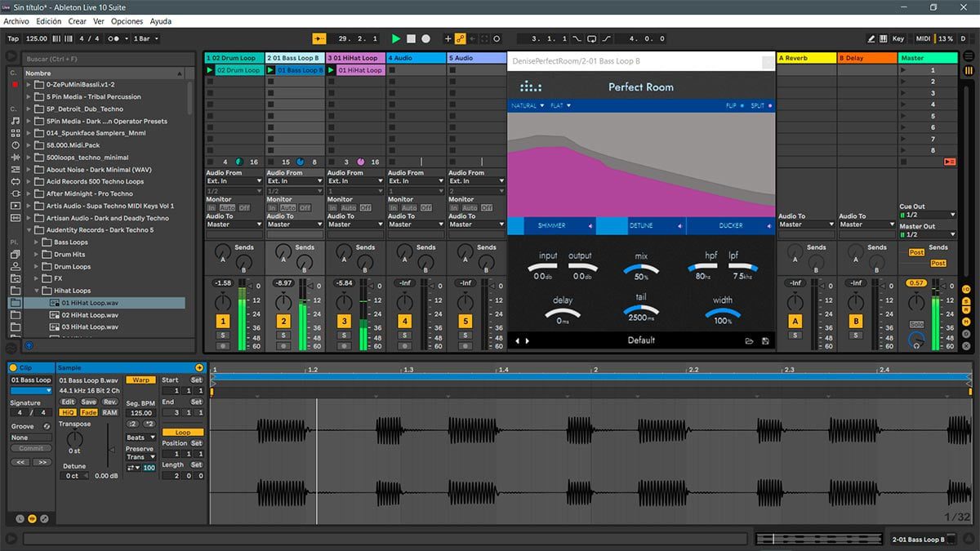Click the sample Edit button
Image resolution: width=980 pixels, height=551 pixels.
(x=68, y=402)
